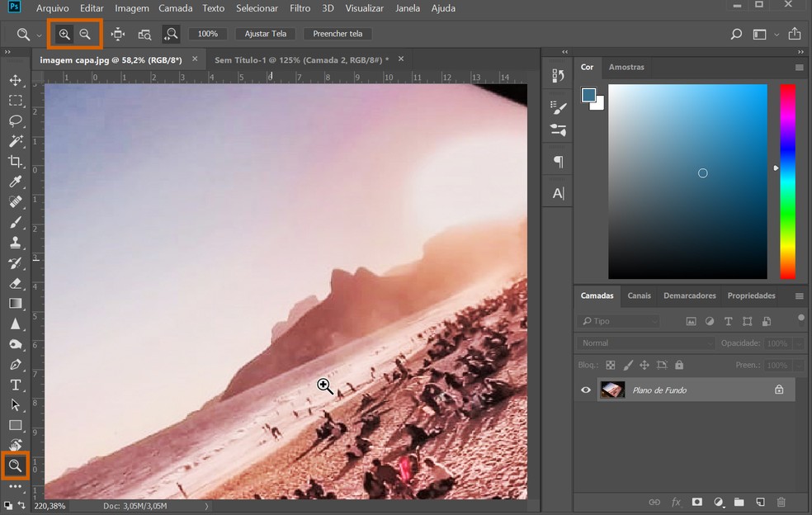Screen dimensions: 812x515
Task: Select the Move tool
Action: click(15, 80)
